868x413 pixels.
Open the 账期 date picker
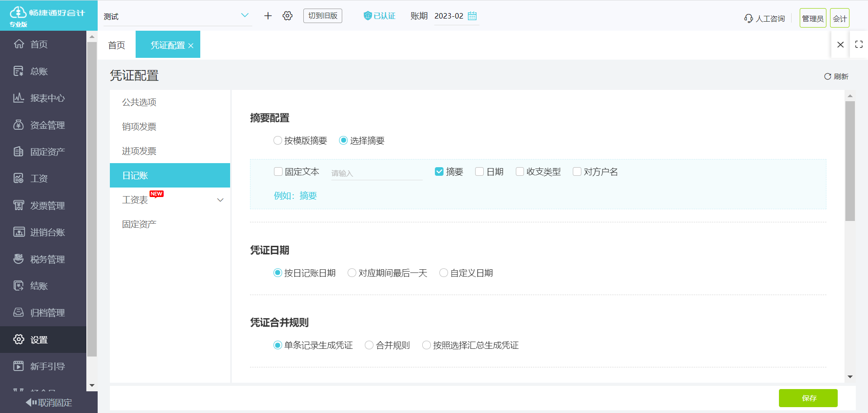472,16
